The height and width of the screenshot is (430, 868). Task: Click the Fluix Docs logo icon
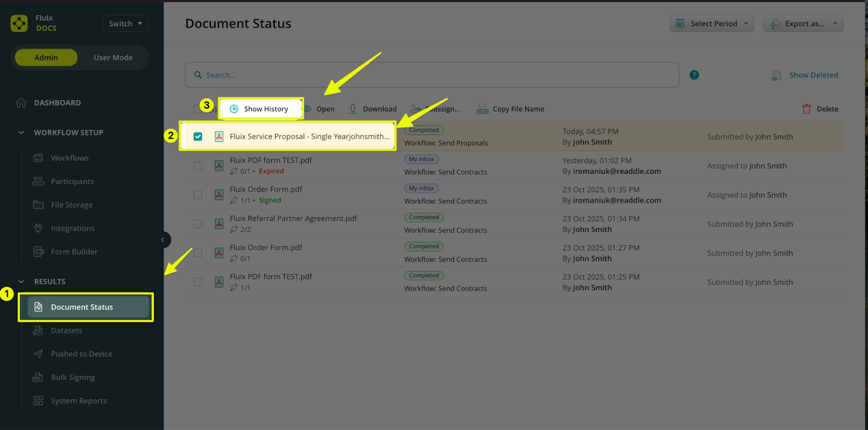point(20,23)
